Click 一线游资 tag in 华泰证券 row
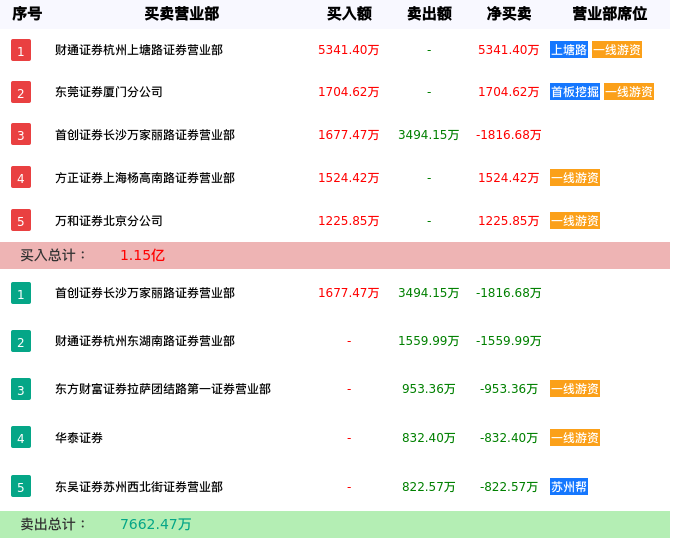This screenshot has height=540, width=676. [x=575, y=437]
